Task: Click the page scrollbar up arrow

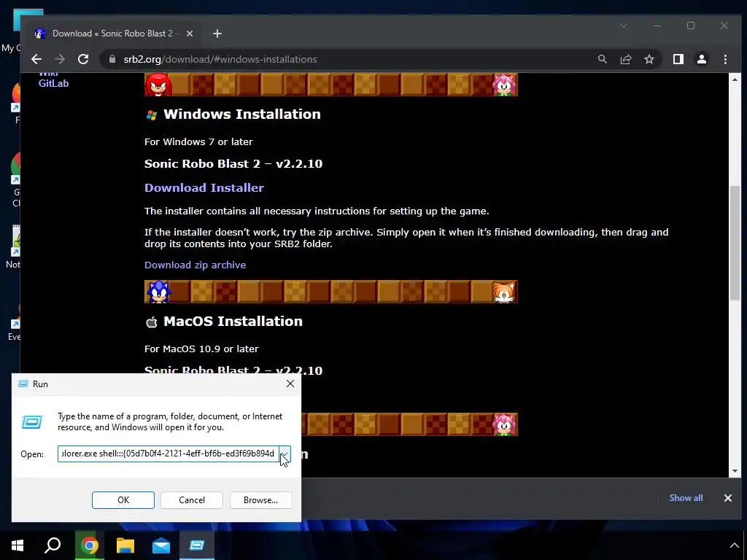Action: click(x=735, y=79)
